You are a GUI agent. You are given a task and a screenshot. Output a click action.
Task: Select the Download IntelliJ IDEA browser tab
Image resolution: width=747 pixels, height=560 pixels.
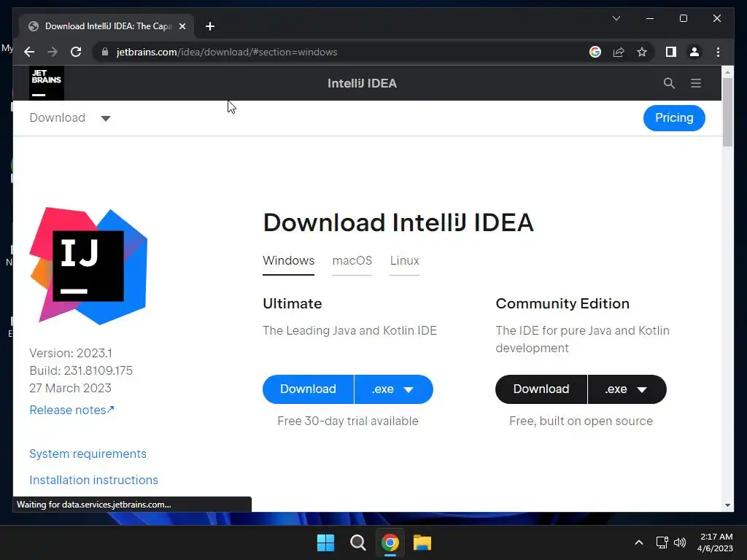(107, 26)
